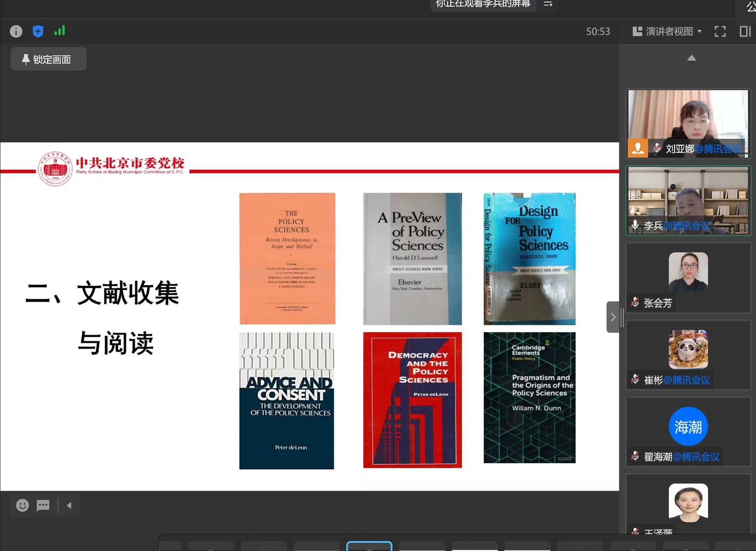Open screen-share options menu at top

click(548, 4)
